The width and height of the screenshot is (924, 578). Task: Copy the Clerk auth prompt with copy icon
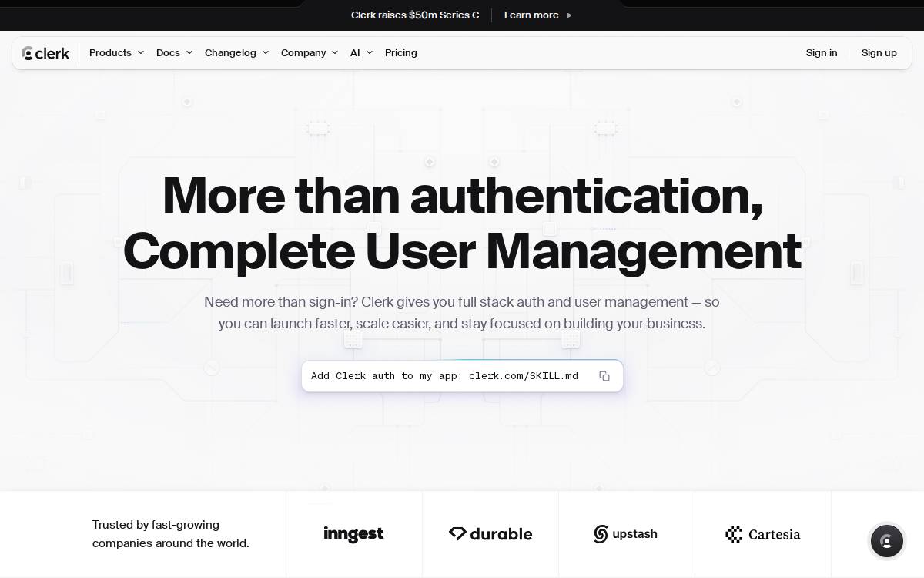click(x=604, y=376)
